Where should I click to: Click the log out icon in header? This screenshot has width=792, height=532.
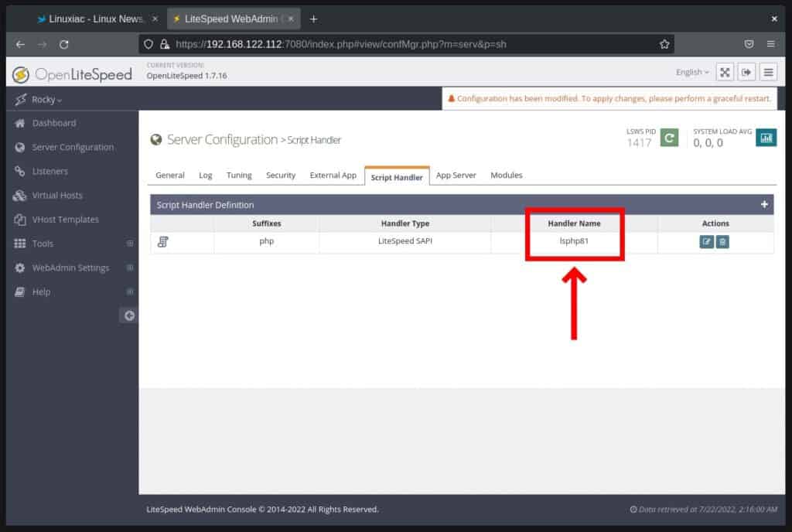coord(746,73)
